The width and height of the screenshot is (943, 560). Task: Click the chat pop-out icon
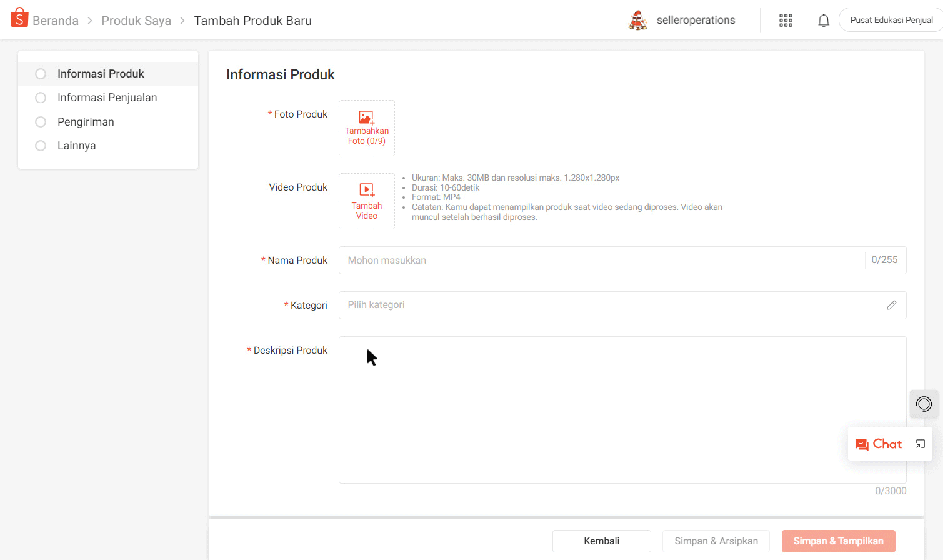coord(920,444)
